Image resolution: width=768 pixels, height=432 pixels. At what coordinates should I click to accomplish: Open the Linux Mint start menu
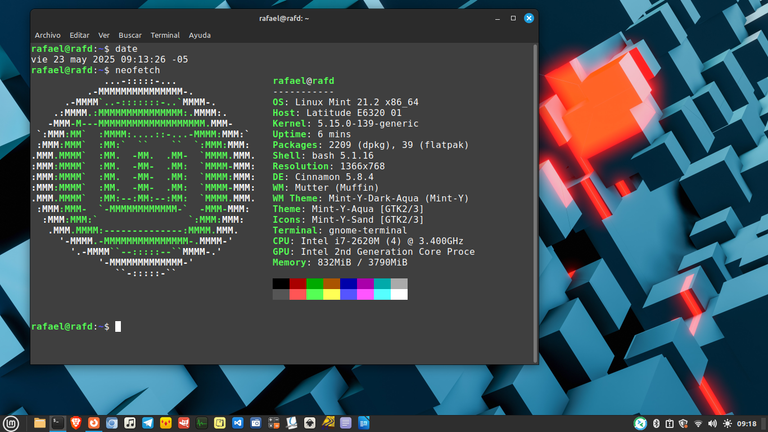pyautogui.click(x=11, y=423)
